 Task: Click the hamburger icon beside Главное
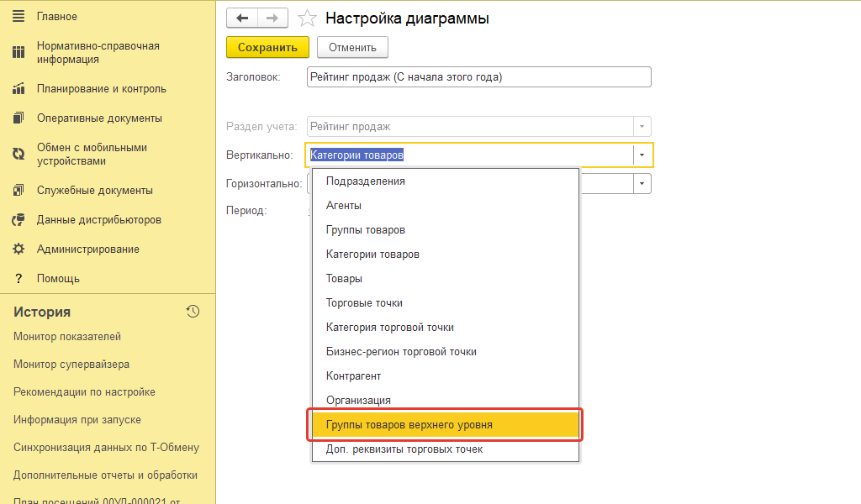18,17
